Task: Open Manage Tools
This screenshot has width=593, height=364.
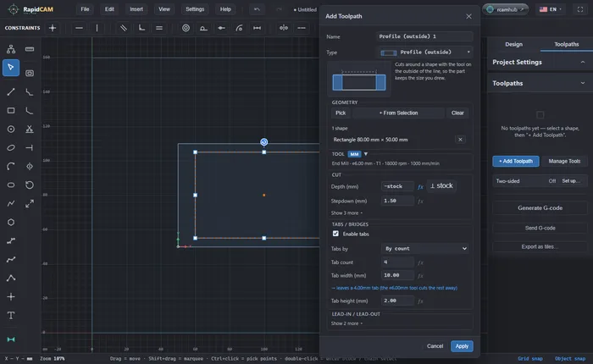Action: click(564, 161)
